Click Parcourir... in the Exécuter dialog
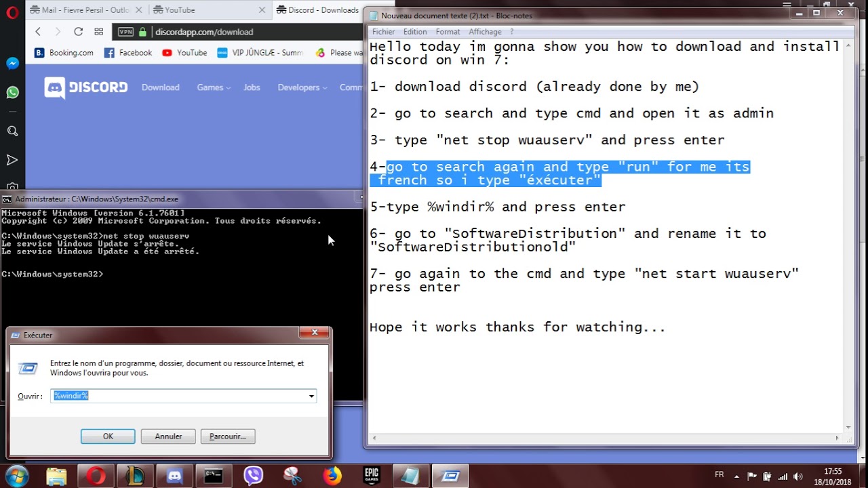The height and width of the screenshot is (488, 868). 228,436
